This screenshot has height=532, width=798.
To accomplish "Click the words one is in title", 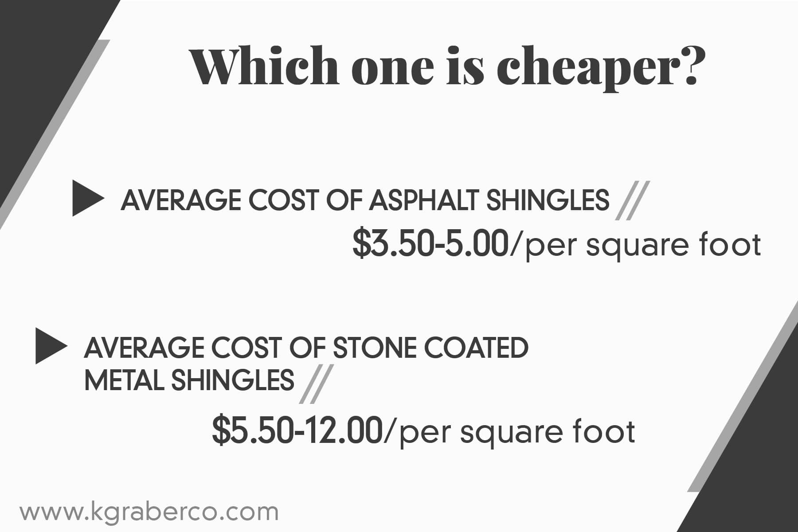I will (418, 67).
